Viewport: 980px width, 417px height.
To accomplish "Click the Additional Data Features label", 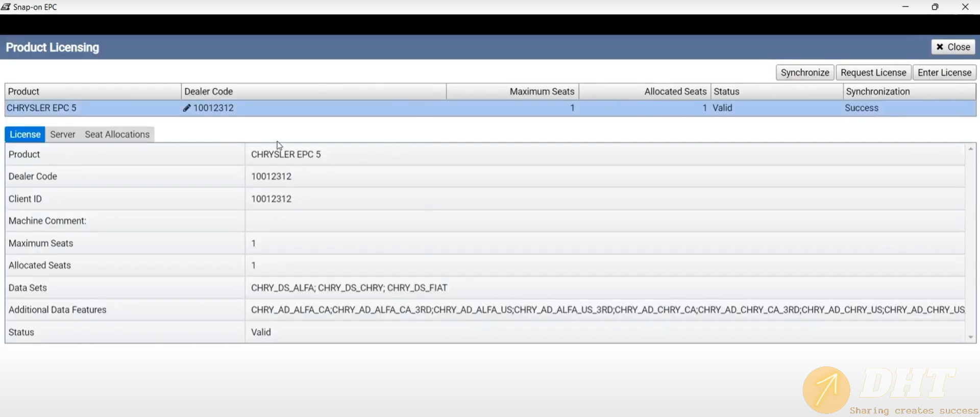I will [x=57, y=309].
